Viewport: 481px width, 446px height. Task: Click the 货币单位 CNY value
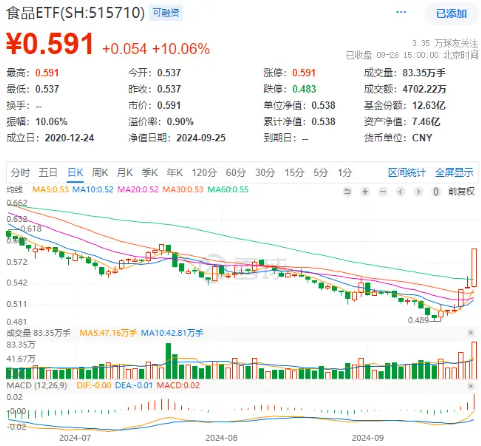click(422, 138)
